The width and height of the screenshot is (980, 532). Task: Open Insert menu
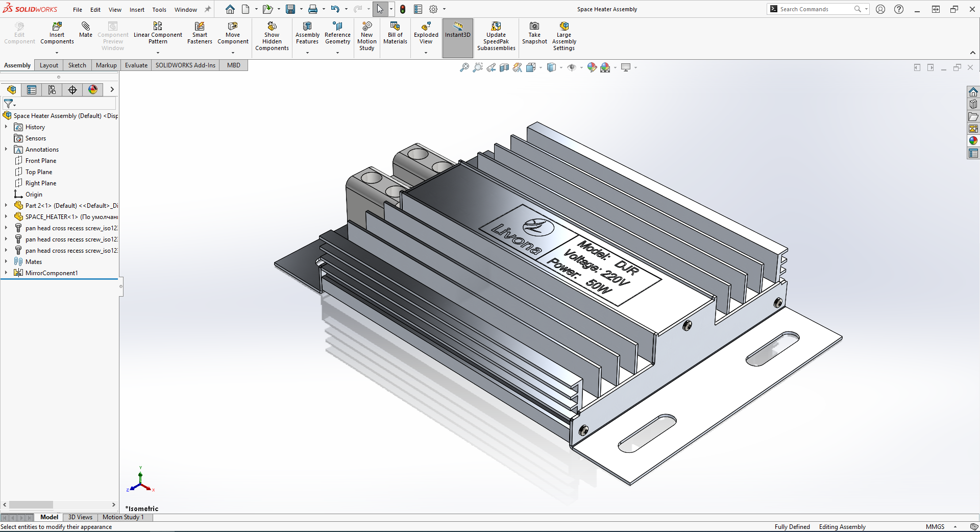click(x=137, y=10)
